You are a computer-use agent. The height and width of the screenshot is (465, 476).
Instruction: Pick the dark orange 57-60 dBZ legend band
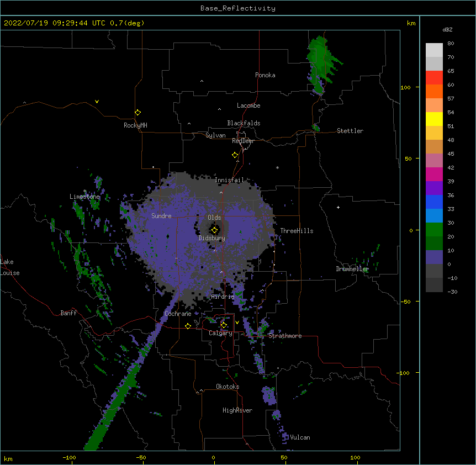point(434,92)
